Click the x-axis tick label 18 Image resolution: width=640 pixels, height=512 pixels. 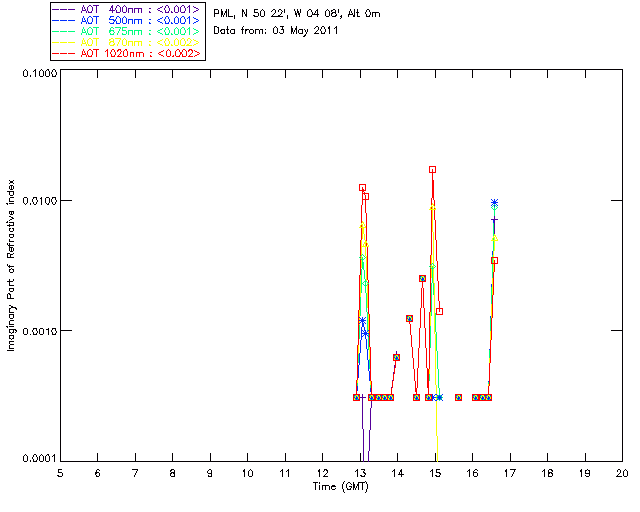pos(547,474)
